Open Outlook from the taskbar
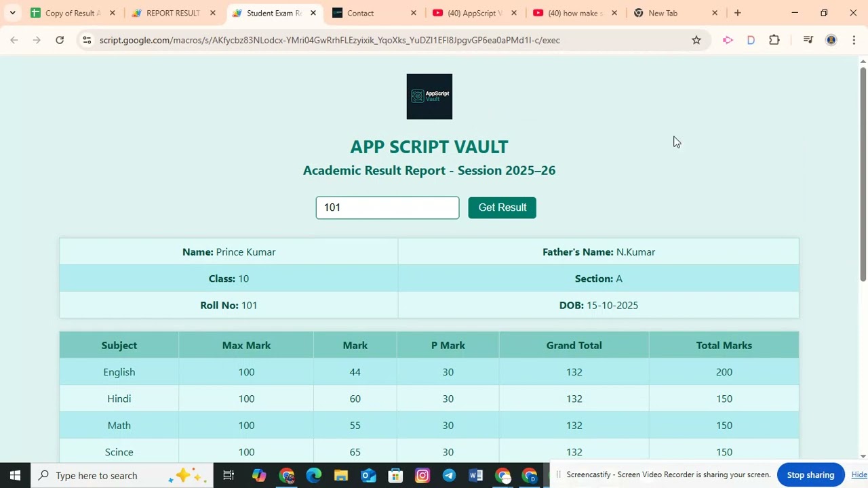 (x=368, y=475)
